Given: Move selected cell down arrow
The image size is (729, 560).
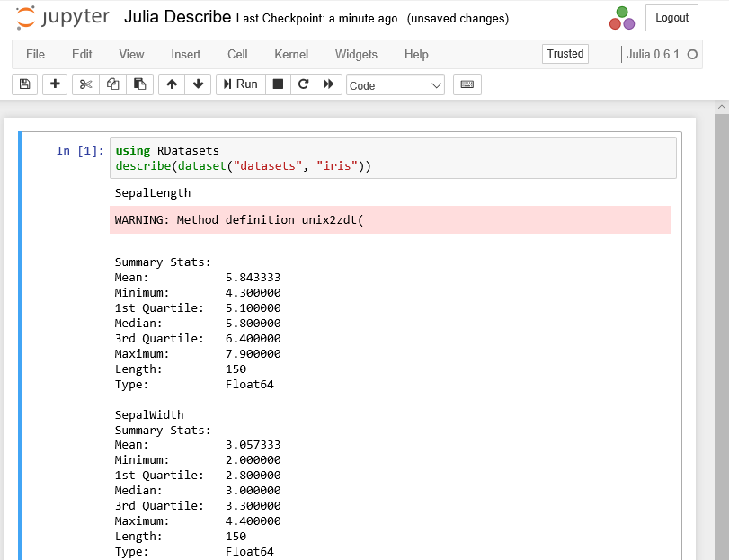Looking at the screenshot, I should [x=198, y=84].
